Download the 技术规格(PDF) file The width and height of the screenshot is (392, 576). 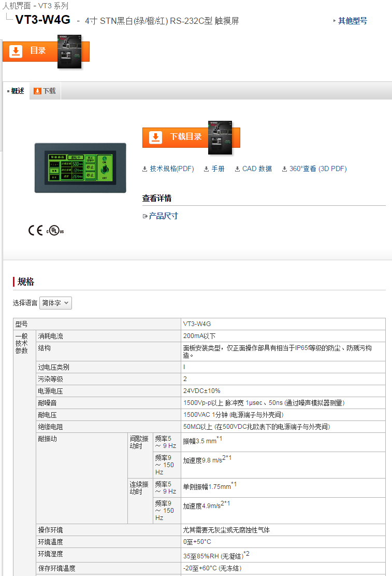point(171,169)
